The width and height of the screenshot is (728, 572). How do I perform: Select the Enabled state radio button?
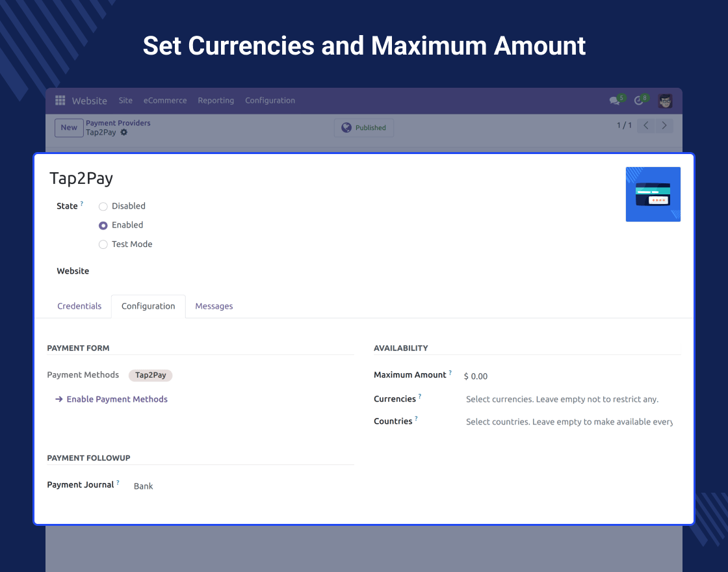103,226
